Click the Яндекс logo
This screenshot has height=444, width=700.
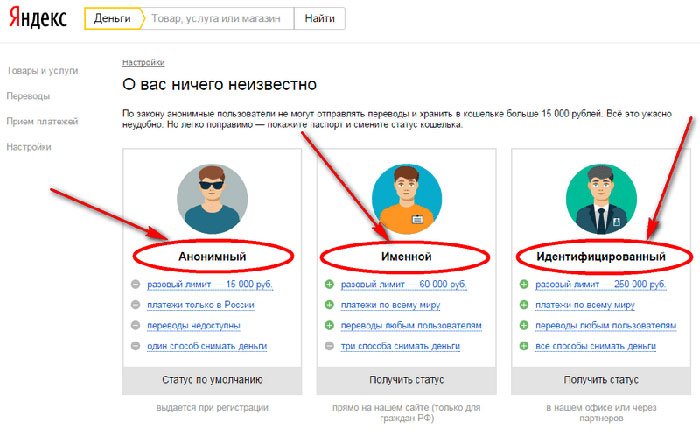pyautogui.click(x=38, y=18)
